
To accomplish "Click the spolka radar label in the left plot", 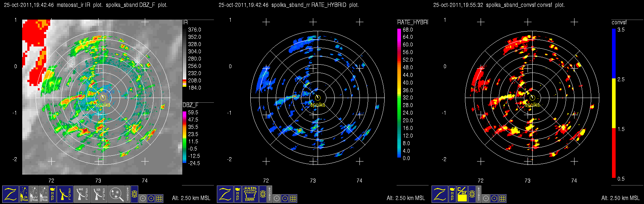I will (x=103, y=105).
